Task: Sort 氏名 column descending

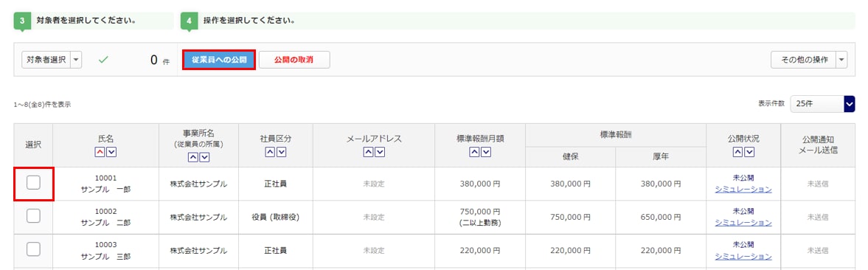Action: 111,152
